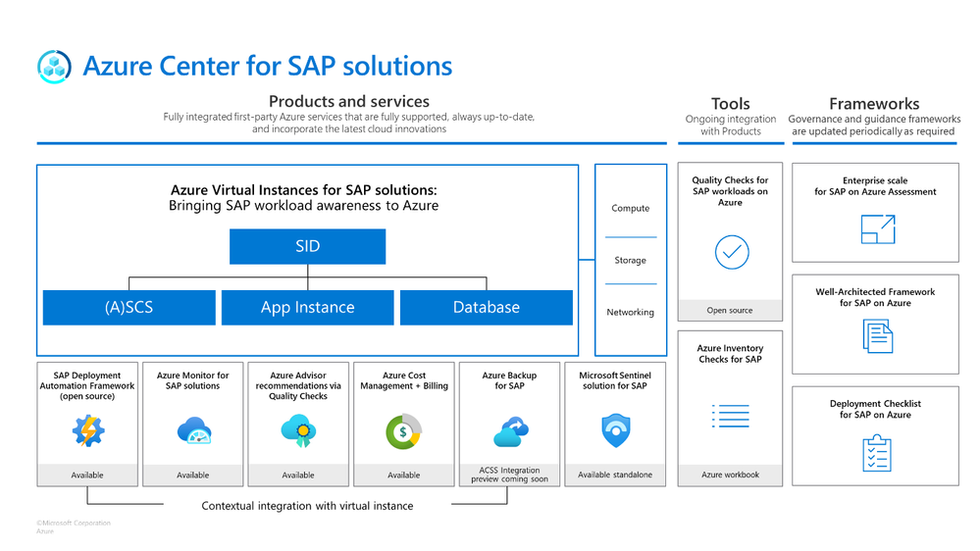The height and width of the screenshot is (551, 980).
Task: Click 'Microsoft Sentinel solution for SAP' label
Action: [615, 380]
